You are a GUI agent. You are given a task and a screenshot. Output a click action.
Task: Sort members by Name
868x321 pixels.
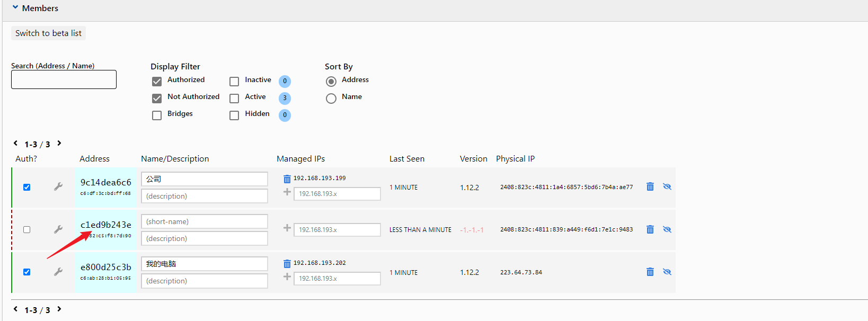pos(331,99)
